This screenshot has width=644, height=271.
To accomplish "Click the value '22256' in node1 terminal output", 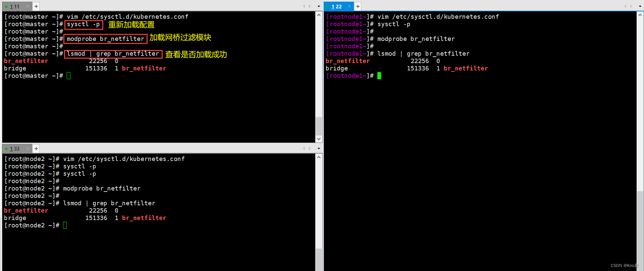I will point(420,61).
